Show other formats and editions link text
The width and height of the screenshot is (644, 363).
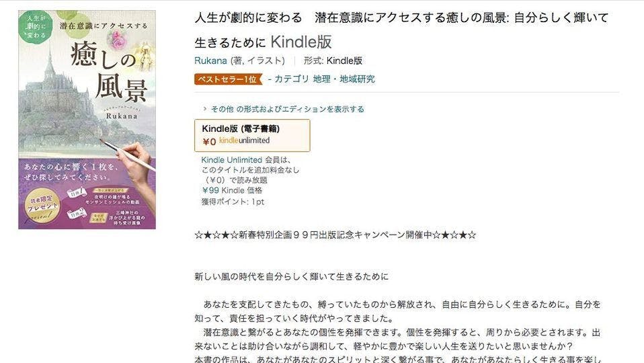tap(288, 109)
